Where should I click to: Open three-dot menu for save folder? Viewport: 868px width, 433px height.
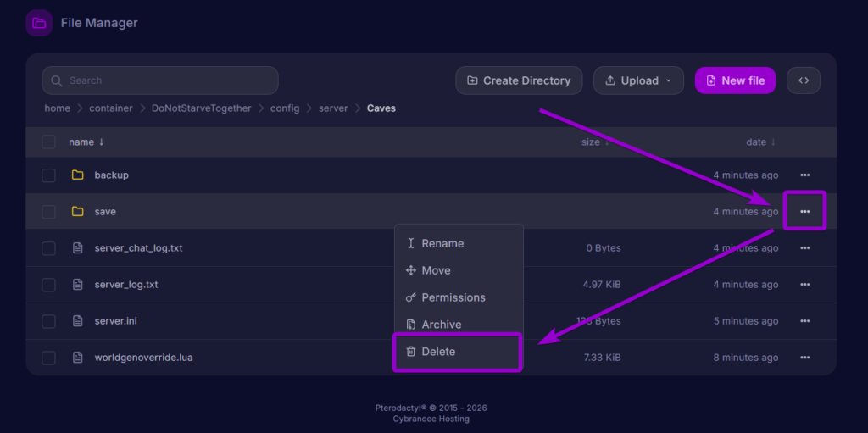point(805,212)
